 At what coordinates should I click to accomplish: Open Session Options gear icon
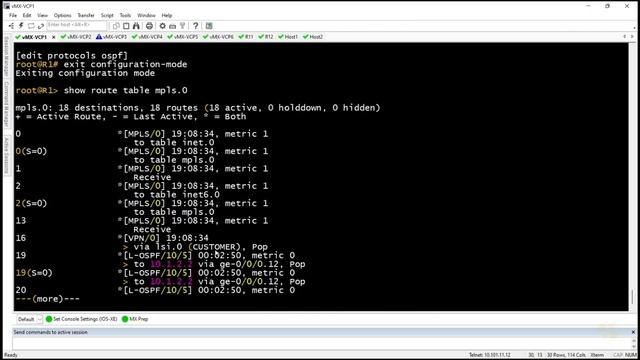[162, 26]
